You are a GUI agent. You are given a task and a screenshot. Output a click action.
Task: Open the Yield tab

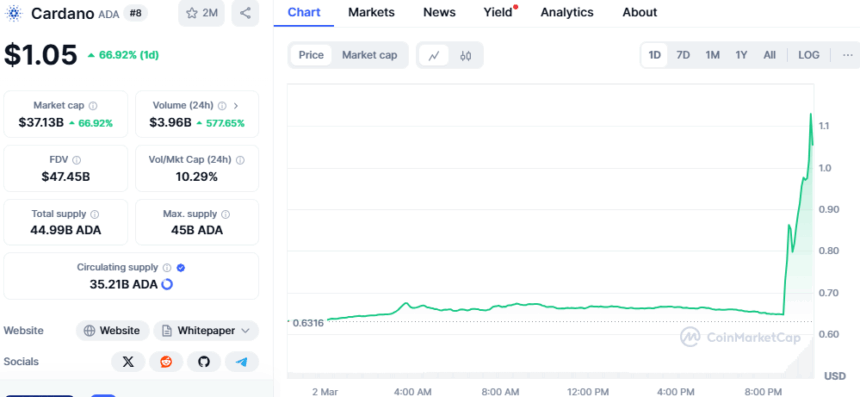click(498, 12)
